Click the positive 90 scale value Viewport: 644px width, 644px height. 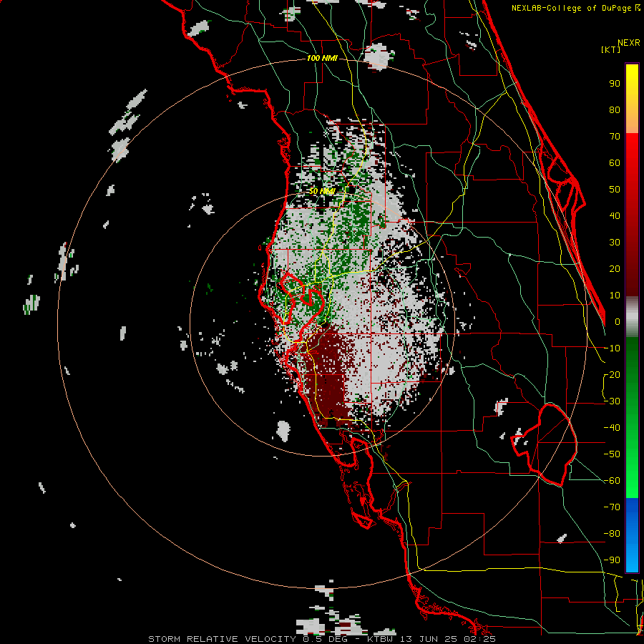pyautogui.click(x=615, y=84)
